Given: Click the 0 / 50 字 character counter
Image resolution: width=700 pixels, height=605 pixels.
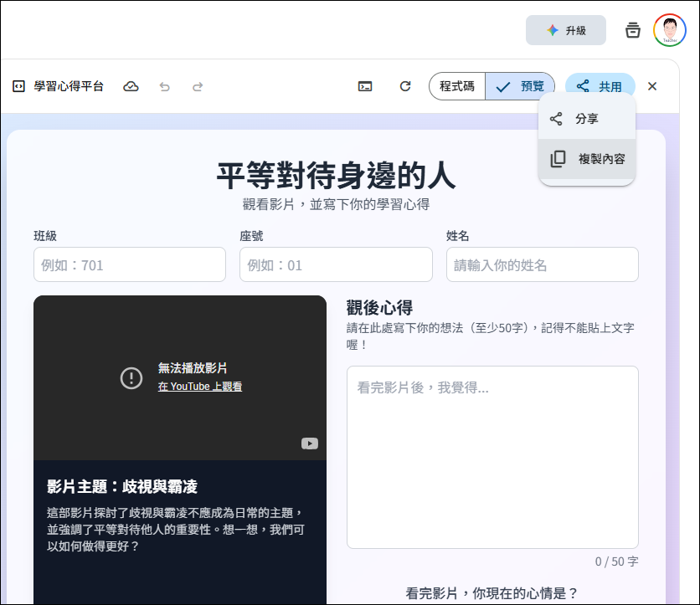Looking at the screenshot, I should pos(616,561).
